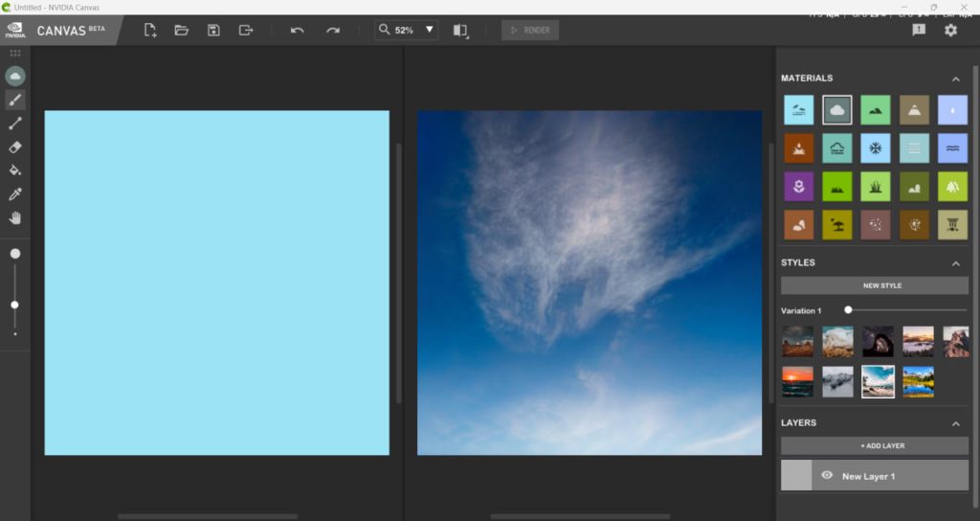Pick the orange ocean sunset style thumbnail
980x521 pixels.
click(x=798, y=381)
